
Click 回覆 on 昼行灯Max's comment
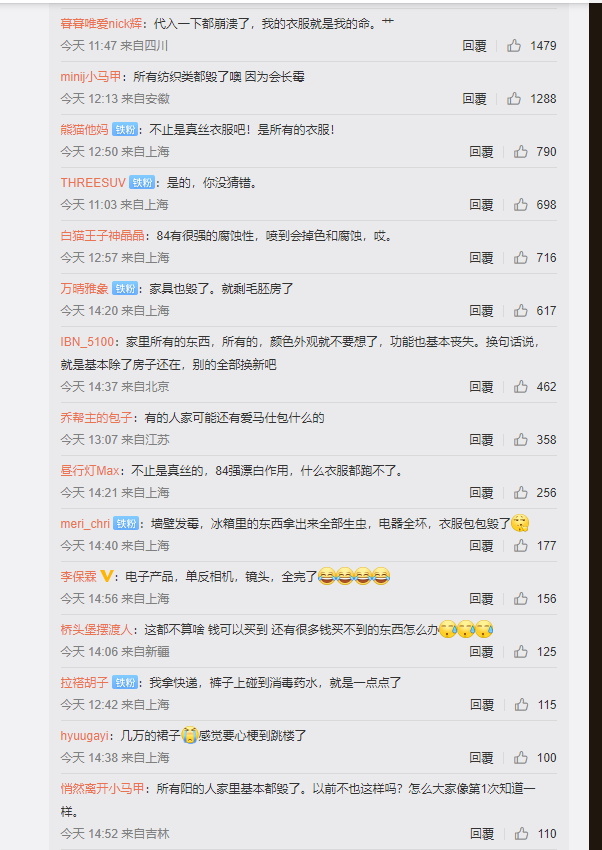tap(481, 493)
